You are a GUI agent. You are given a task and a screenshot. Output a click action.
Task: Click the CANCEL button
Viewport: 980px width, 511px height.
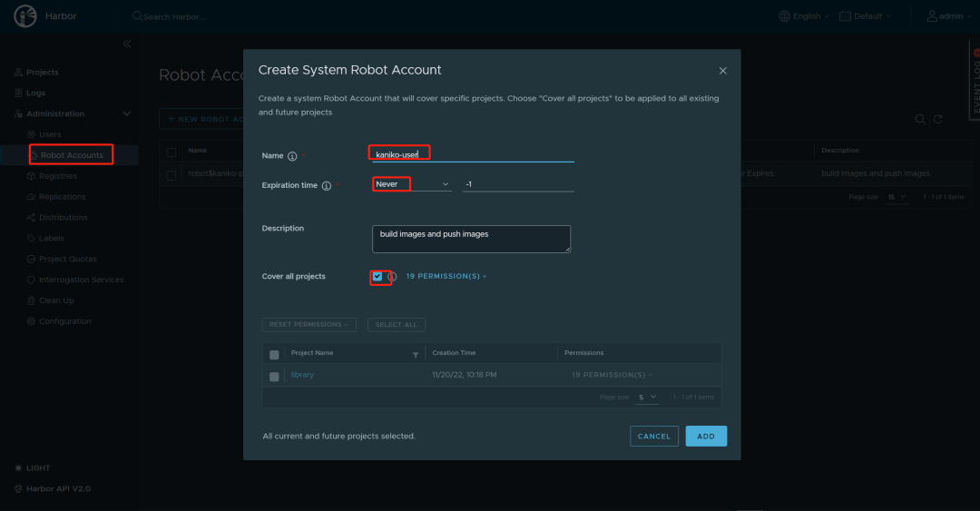click(x=653, y=436)
